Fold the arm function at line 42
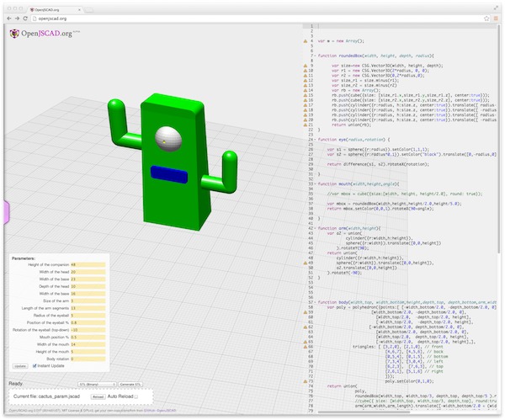Image resolution: width=505 pixels, height=420 pixels. pyautogui.click(x=315, y=228)
